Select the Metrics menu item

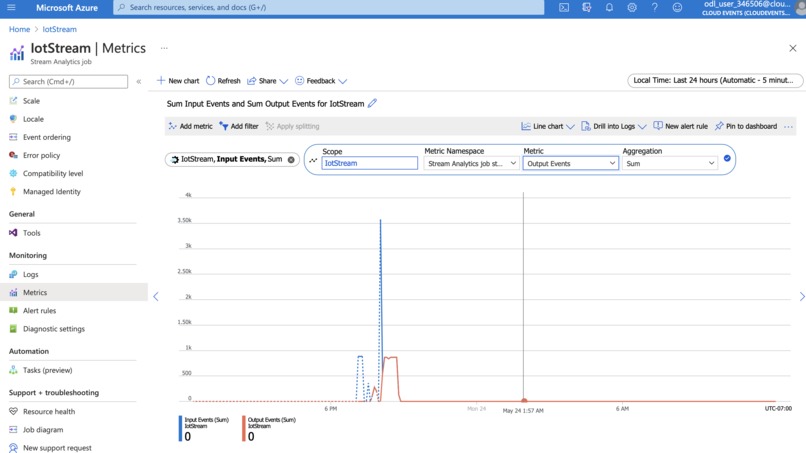(x=74, y=292)
